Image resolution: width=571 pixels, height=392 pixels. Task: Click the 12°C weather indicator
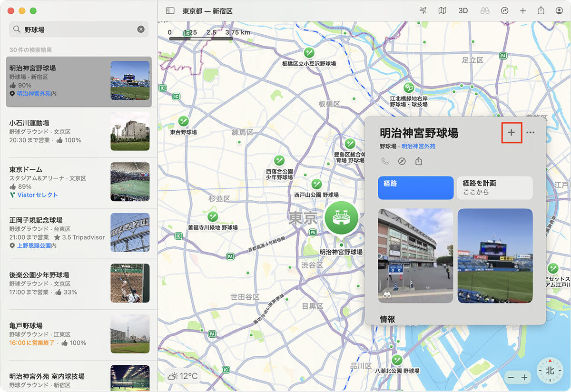183,376
